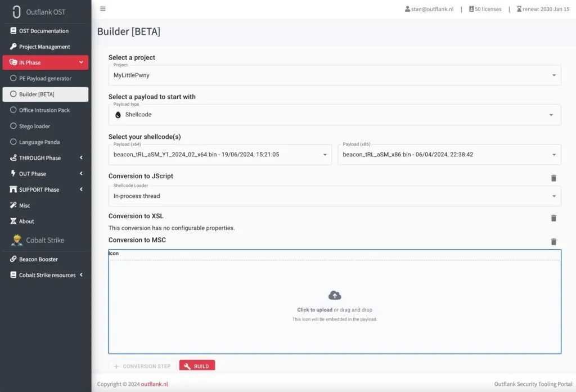Viewport: 576px width, 392px height.
Task: Click the cloud upload icon
Action: [335, 295]
